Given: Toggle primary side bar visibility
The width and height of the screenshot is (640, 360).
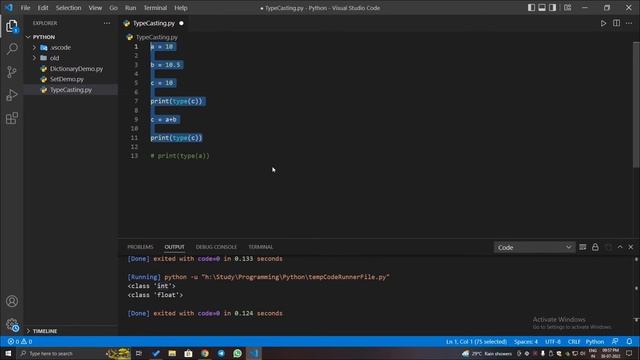Looking at the screenshot, I should click(531, 8).
